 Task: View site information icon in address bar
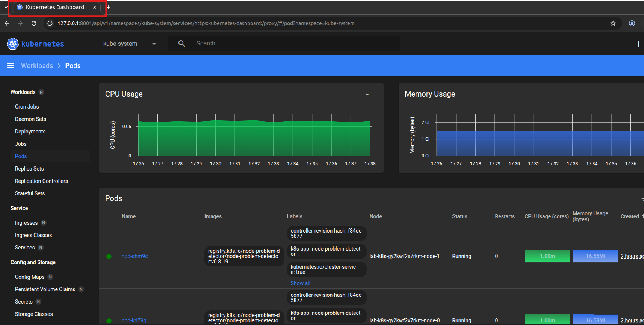click(50, 23)
